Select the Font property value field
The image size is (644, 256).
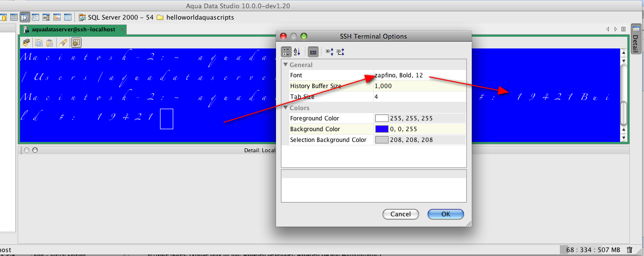click(419, 75)
